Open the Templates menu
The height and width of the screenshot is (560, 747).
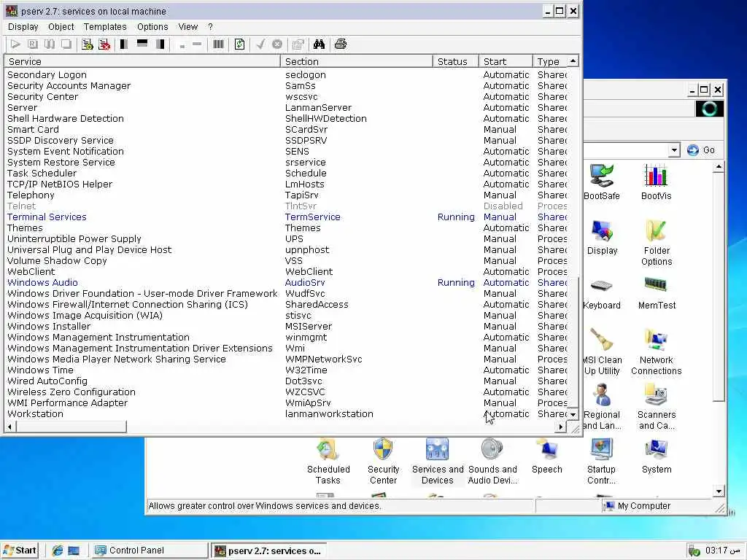[105, 27]
